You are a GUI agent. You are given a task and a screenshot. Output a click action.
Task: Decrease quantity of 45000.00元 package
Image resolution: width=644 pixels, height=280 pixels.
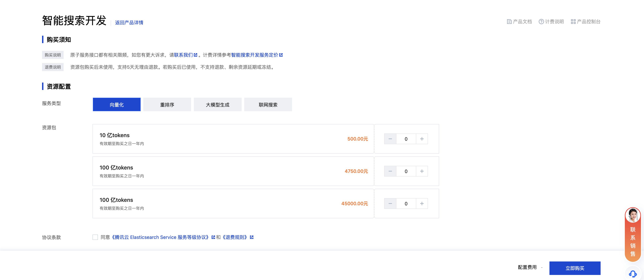390,204
